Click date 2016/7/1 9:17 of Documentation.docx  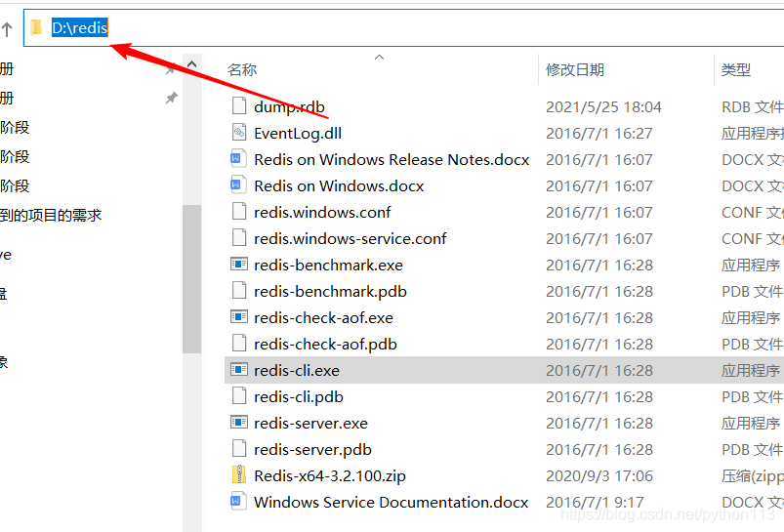click(595, 503)
